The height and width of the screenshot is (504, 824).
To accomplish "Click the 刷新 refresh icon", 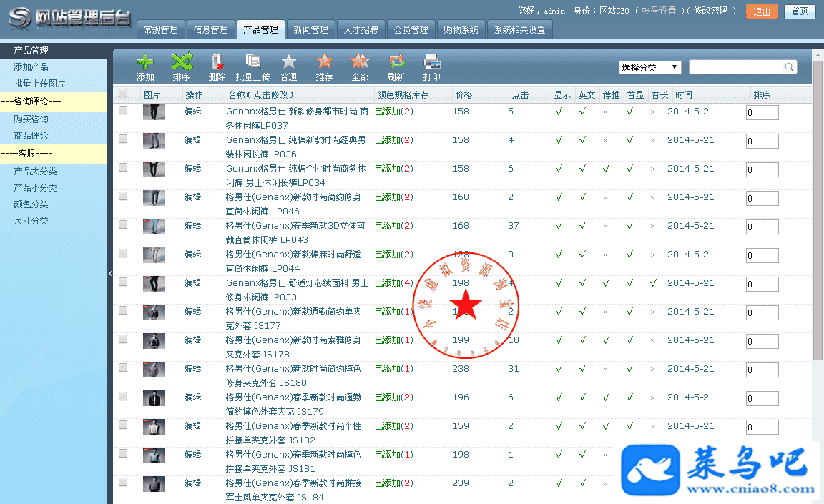I will tap(396, 62).
